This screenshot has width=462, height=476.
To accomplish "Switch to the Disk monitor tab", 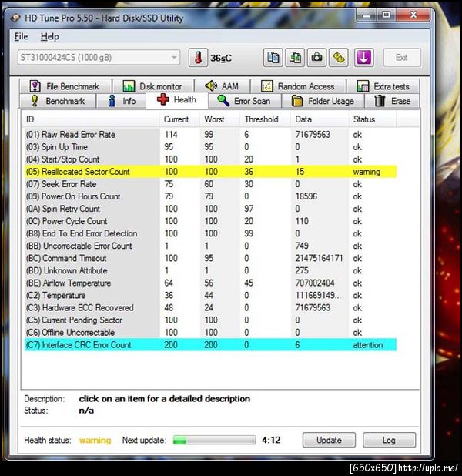I will pos(152,86).
